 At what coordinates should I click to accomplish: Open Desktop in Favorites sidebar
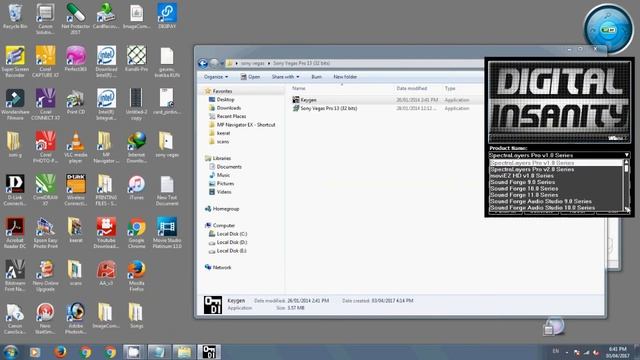pos(225,99)
